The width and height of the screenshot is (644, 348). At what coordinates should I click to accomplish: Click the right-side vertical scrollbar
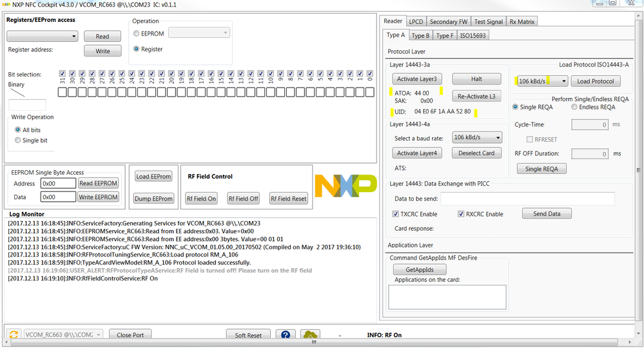pyautogui.click(x=638, y=170)
